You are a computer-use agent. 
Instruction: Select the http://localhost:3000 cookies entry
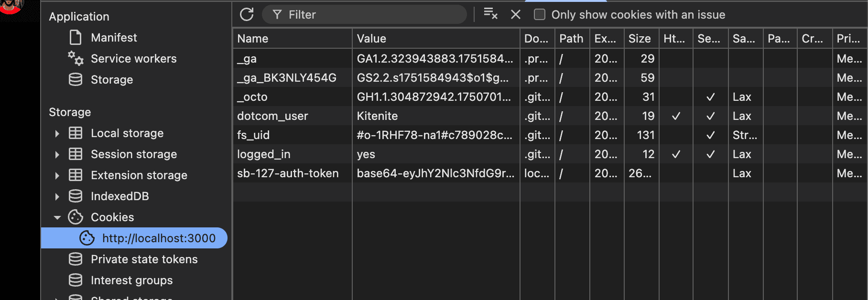tap(158, 238)
